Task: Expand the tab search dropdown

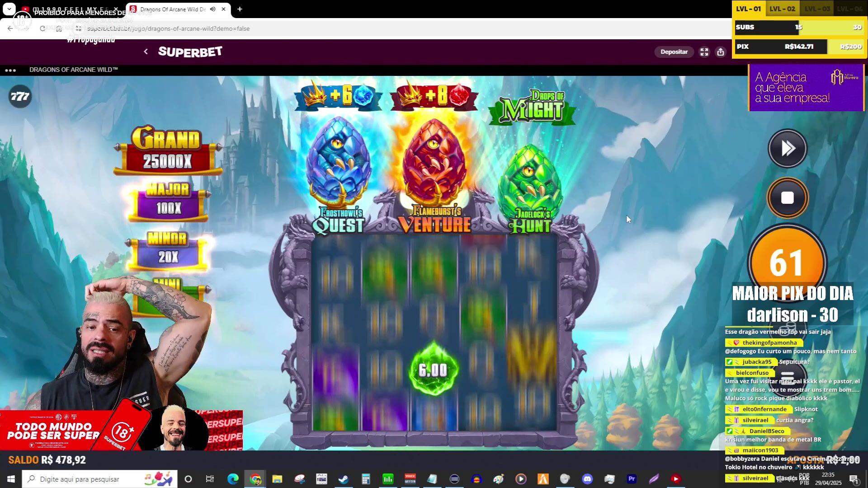Action: (x=9, y=9)
